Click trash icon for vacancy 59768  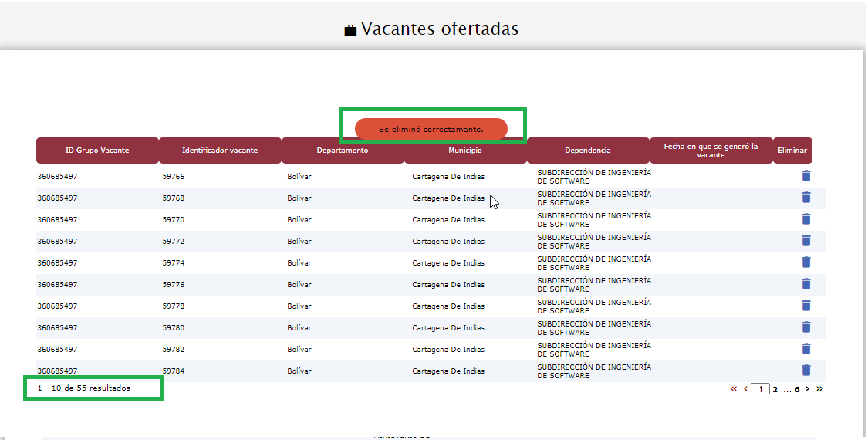(x=806, y=198)
